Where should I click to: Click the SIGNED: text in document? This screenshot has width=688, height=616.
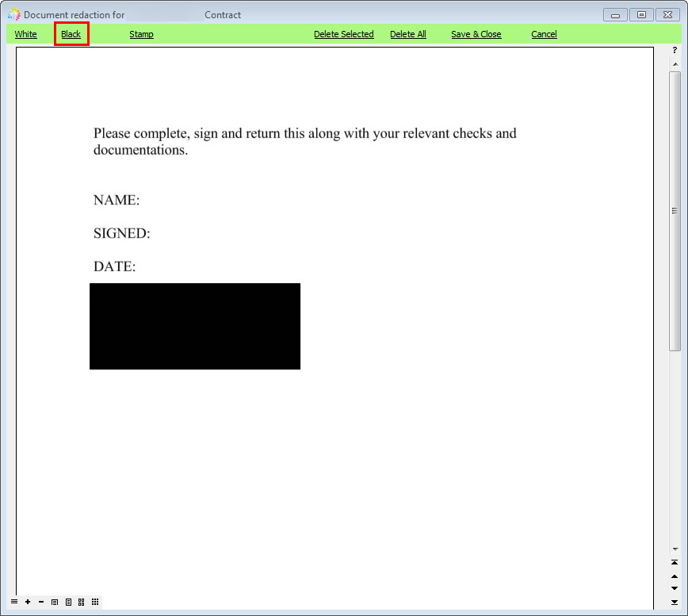(122, 233)
